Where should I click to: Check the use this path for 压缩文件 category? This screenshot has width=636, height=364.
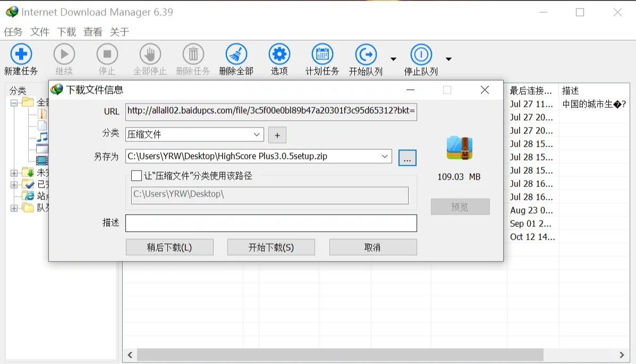tap(137, 175)
